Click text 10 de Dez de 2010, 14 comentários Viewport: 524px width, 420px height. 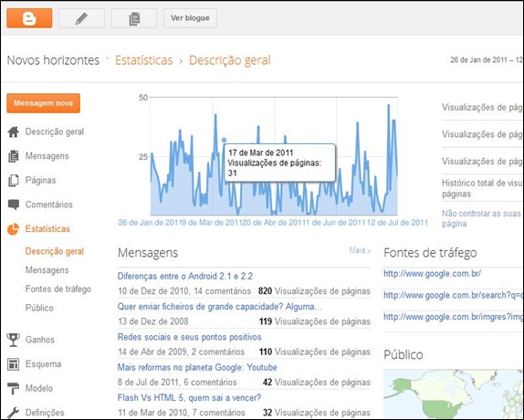click(x=184, y=291)
